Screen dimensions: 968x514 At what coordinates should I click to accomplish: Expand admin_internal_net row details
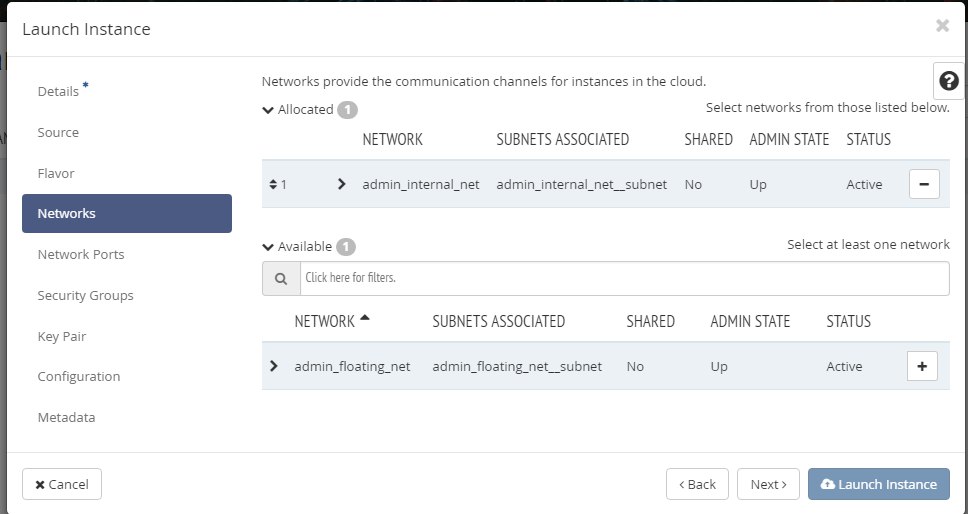(x=341, y=184)
